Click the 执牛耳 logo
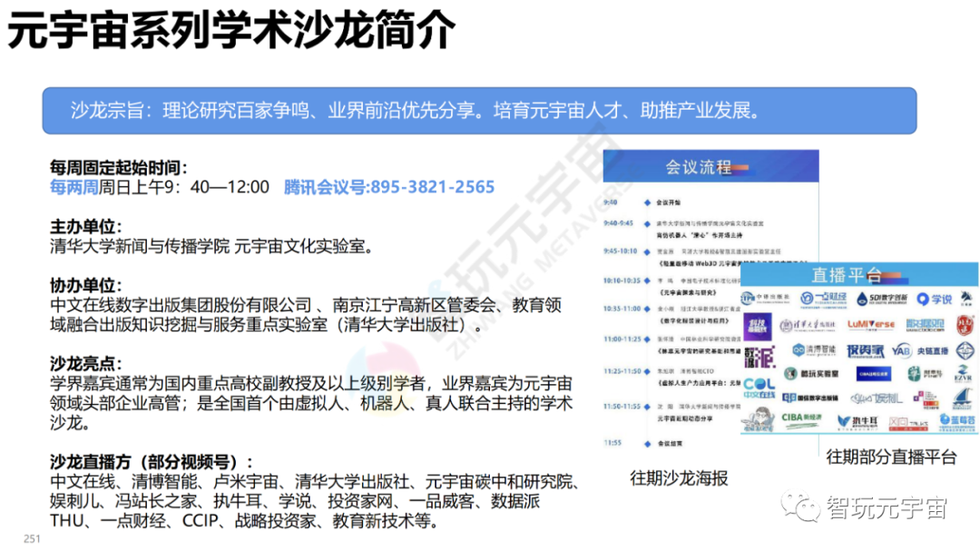This screenshot has height=551, width=980. 857,423
